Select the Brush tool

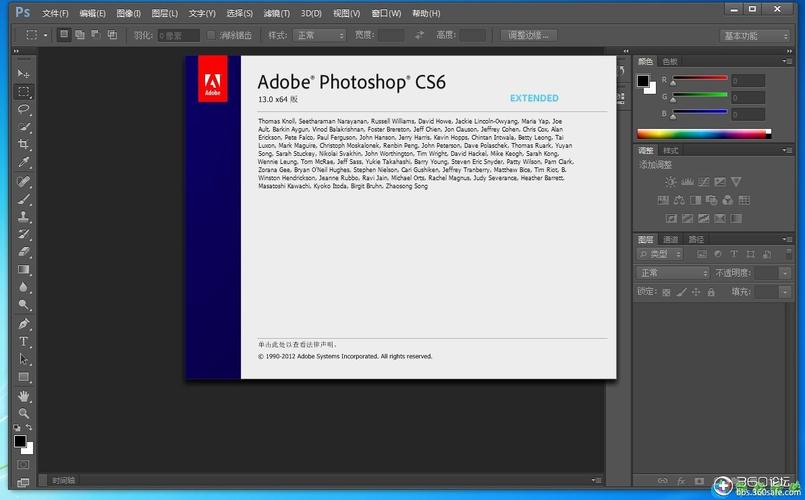click(23, 199)
